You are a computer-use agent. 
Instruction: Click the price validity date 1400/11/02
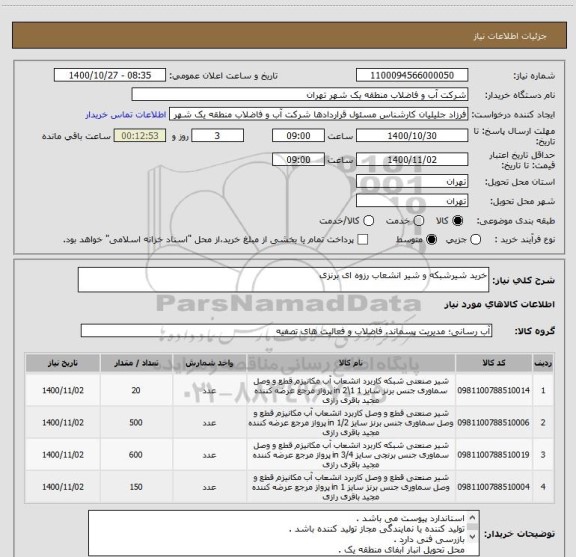[x=412, y=159]
